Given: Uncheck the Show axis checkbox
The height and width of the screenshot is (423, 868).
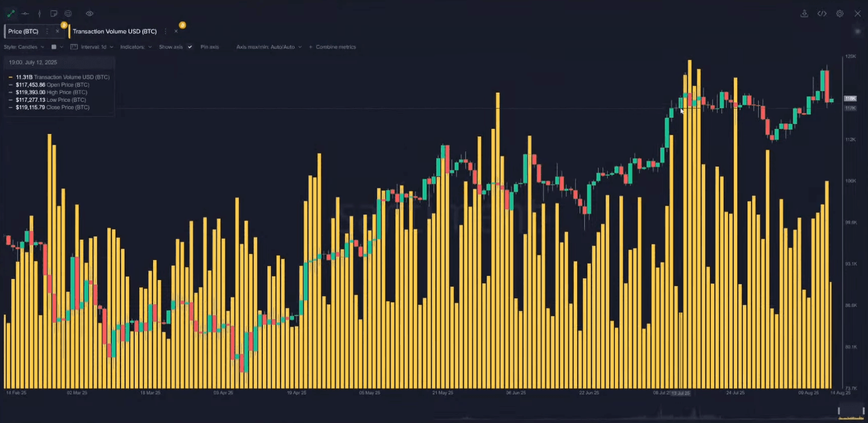Looking at the screenshot, I should coord(190,47).
